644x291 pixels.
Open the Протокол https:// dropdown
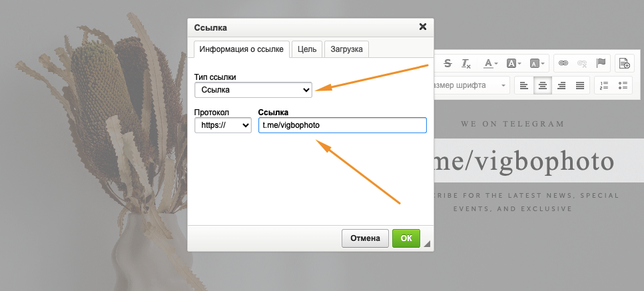[222, 125]
